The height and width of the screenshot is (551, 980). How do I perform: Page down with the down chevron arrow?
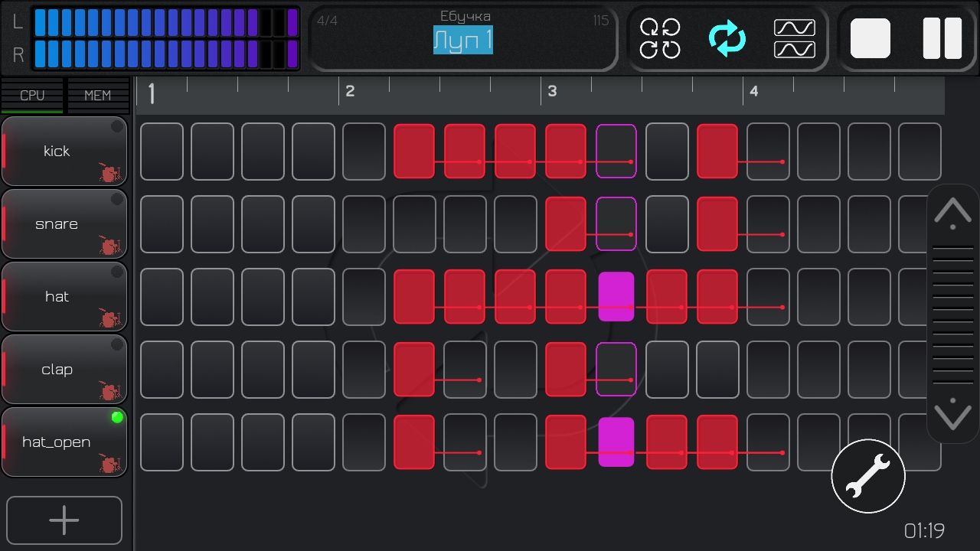tap(953, 413)
